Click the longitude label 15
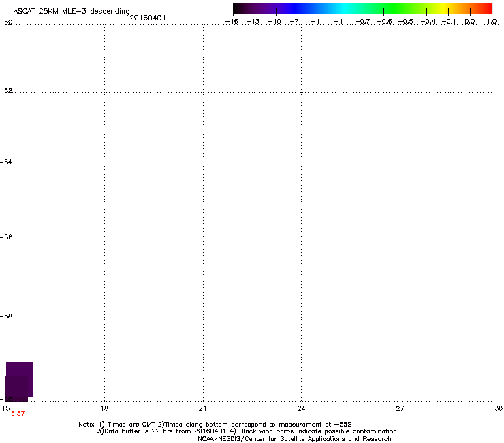The image size is (504, 443). pyautogui.click(x=5, y=408)
